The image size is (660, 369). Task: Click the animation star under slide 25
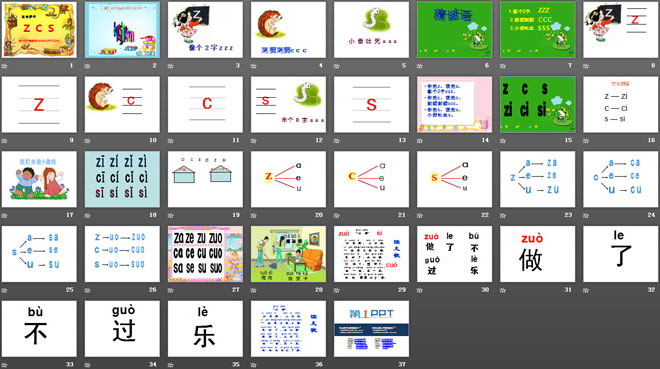5,290
